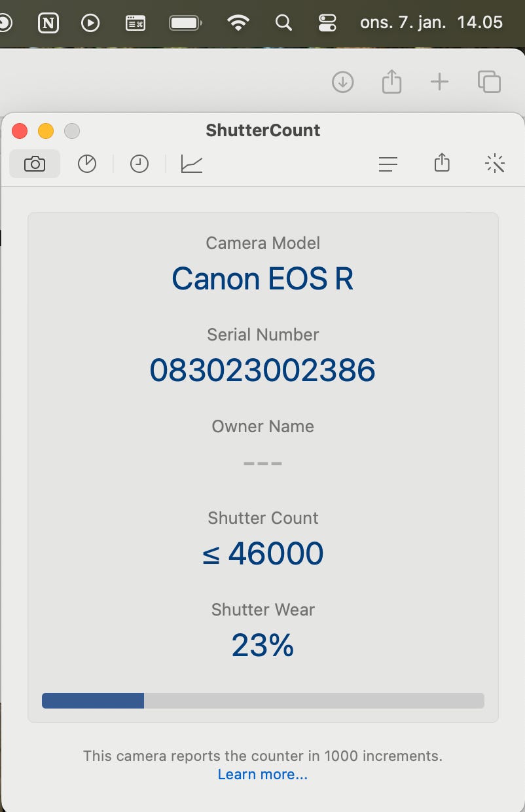This screenshot has height=812, width=525.
Task: Switch to the clock history view
Action: pyautogui.click(x=139, y=164)
